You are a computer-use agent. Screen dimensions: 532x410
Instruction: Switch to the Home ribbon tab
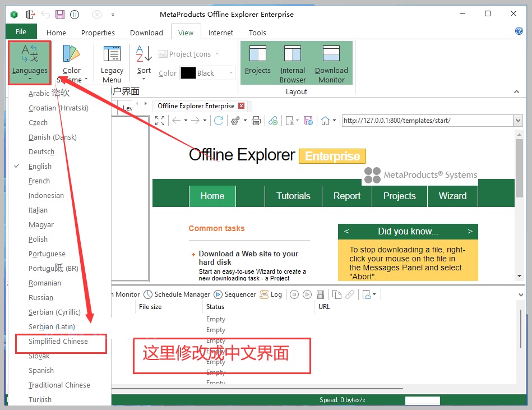pos(56,33)
